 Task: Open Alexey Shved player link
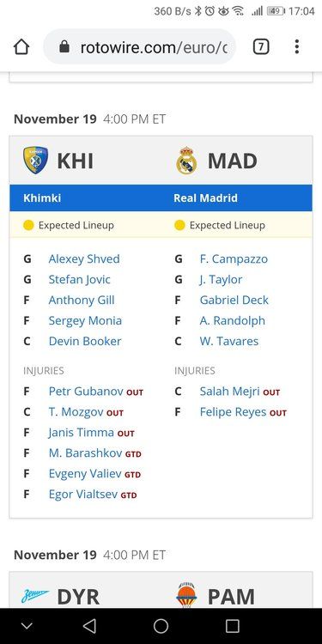coord(84,259)
